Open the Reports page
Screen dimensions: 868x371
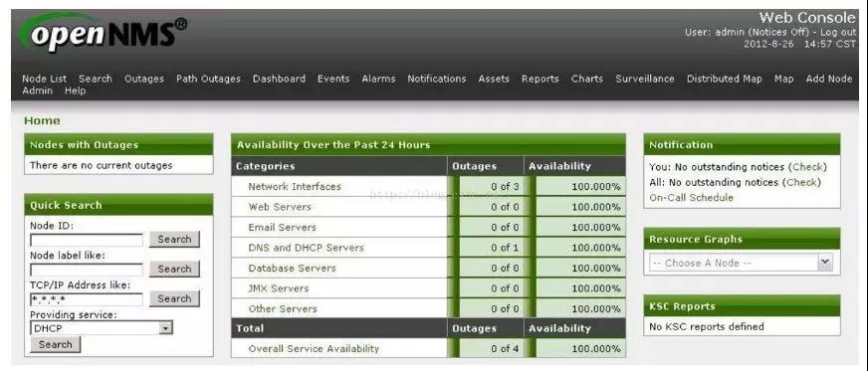coord(540,79)
